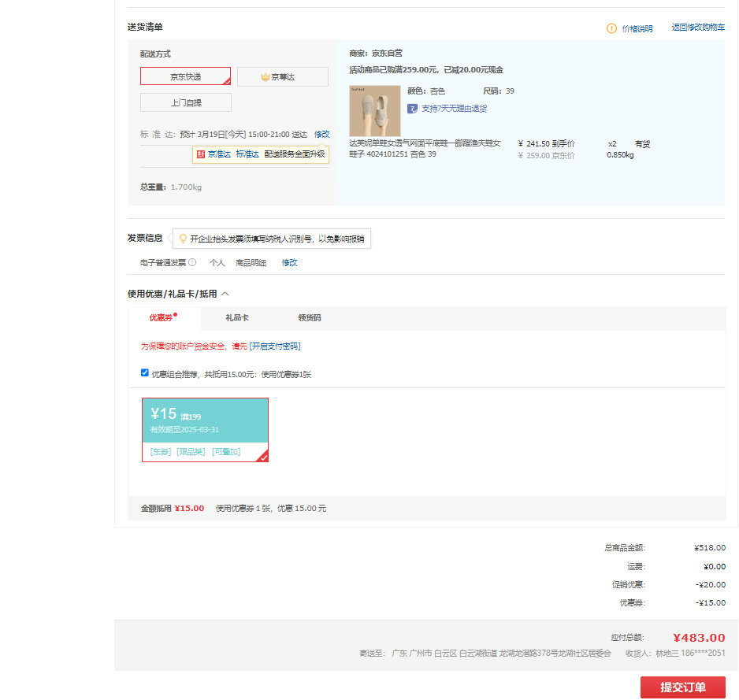739x700 pixels.
Task: Switch to the 礼品卡 tab
Action: tap(237, 318)
